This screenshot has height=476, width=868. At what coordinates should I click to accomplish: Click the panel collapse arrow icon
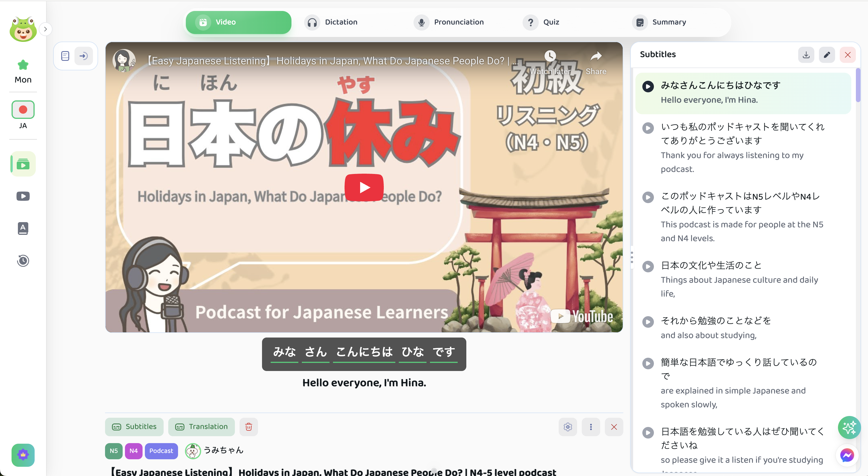pyautogui.click(x=84, y=56)
